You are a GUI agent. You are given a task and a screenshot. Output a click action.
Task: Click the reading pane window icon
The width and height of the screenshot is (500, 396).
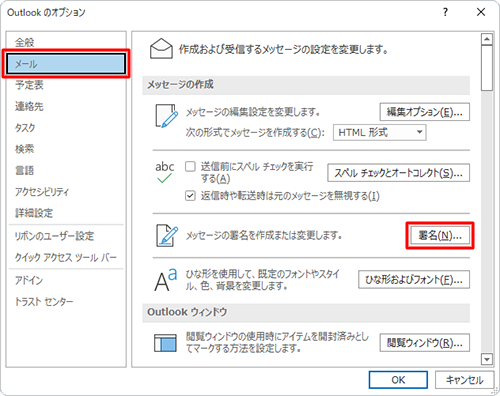pyautogui.click(x=165, y=343)
